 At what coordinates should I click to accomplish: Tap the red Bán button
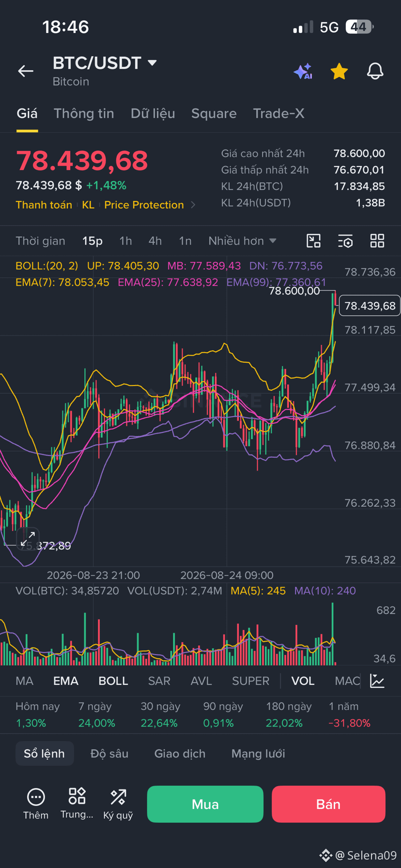[328, 804]
